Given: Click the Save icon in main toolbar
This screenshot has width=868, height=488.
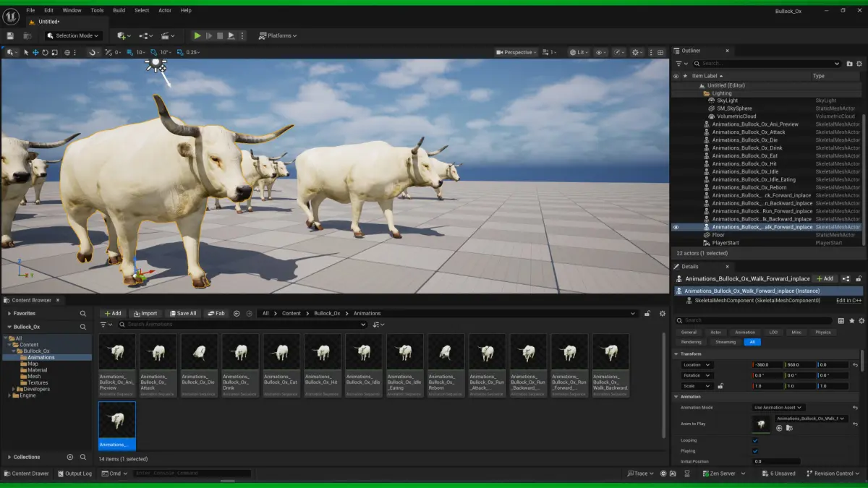Looking at the screenshot, I should point(10,35).
